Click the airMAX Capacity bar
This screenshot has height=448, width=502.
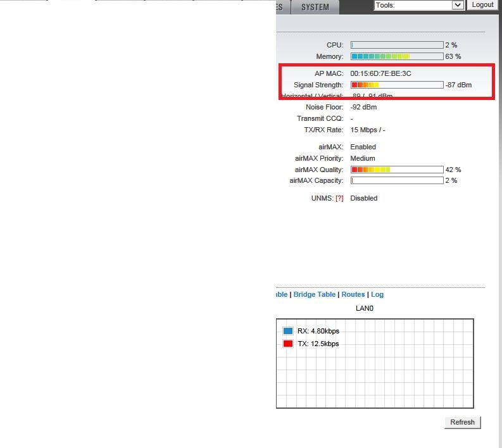[x=397, y=180]
